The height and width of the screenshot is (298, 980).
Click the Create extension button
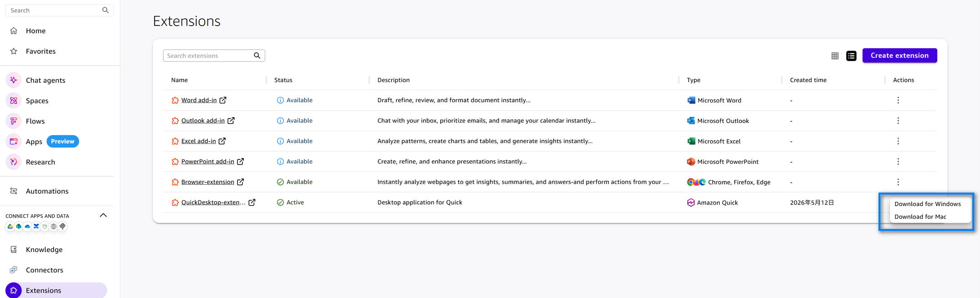tap(899, 56)
